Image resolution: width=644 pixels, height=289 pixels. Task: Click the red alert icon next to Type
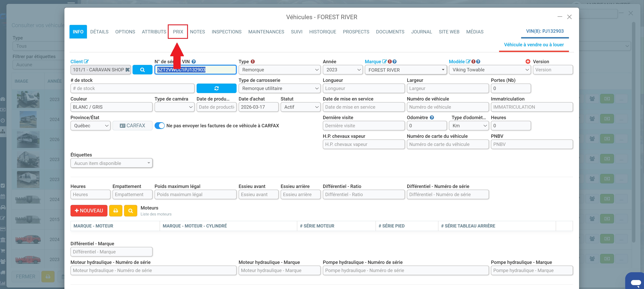[x=253, y=62]
